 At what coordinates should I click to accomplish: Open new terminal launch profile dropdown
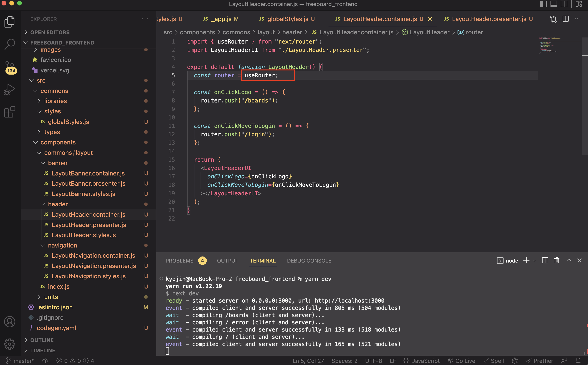click(x=534, y=261)
